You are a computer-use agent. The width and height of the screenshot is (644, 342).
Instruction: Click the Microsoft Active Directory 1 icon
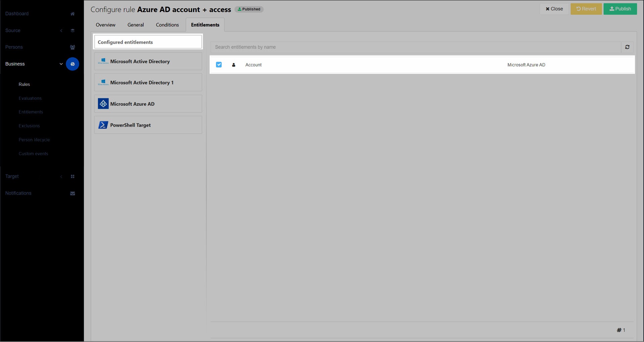(103, 83)
